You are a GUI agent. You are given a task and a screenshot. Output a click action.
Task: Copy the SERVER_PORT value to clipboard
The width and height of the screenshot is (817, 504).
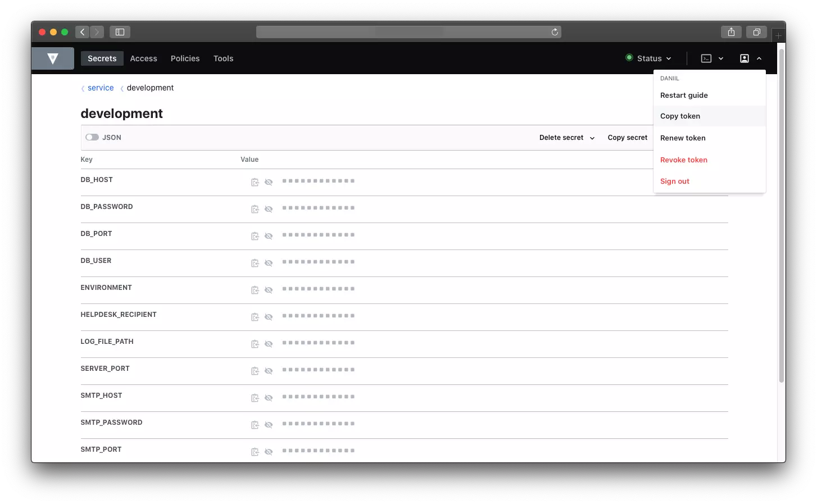tap(255, 371)
